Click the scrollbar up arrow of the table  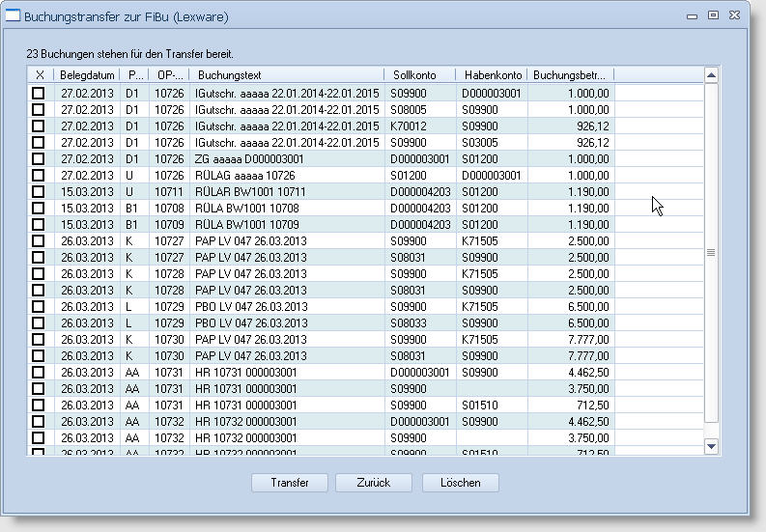712,75
